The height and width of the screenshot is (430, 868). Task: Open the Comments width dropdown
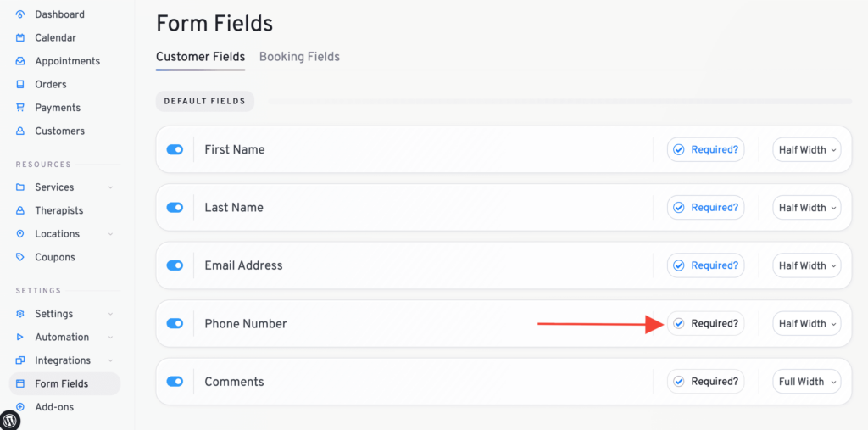(x=806, y=382)
